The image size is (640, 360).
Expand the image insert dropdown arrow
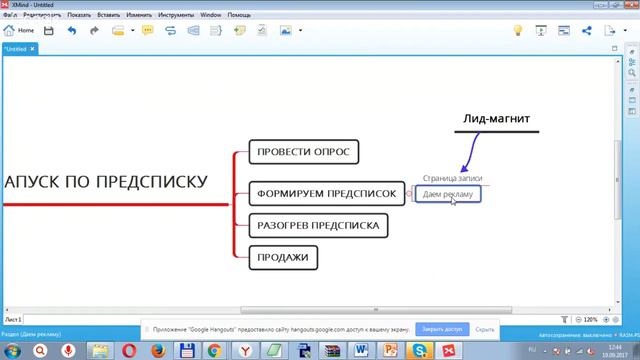300,31
